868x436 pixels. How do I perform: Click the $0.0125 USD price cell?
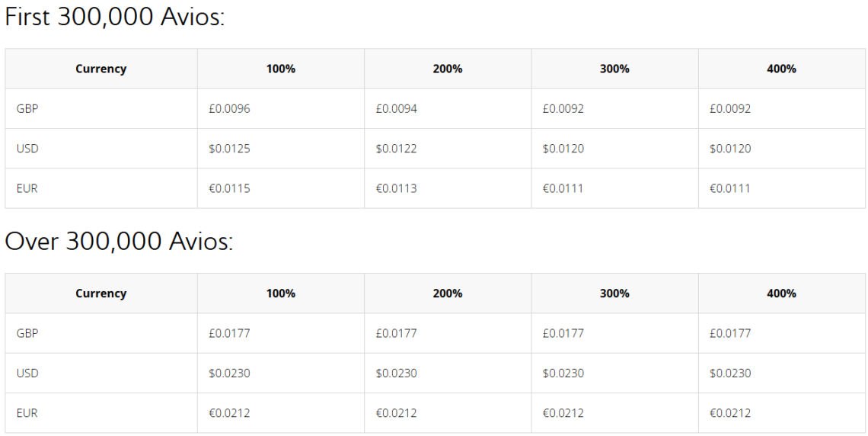click(229, 149)
